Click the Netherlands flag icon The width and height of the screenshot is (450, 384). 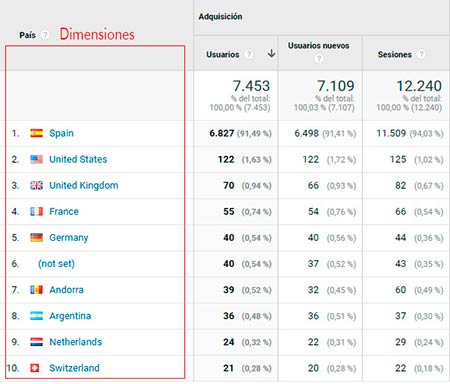36,342
